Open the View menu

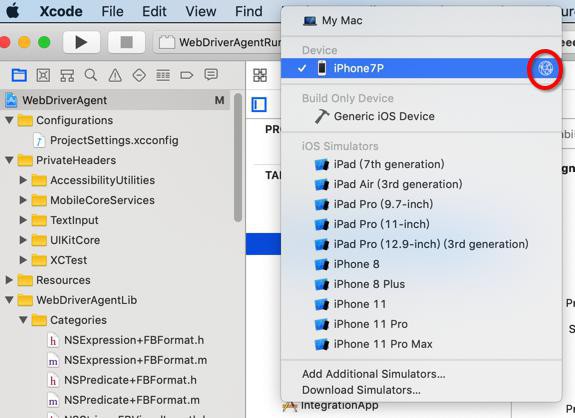(200, 11)
